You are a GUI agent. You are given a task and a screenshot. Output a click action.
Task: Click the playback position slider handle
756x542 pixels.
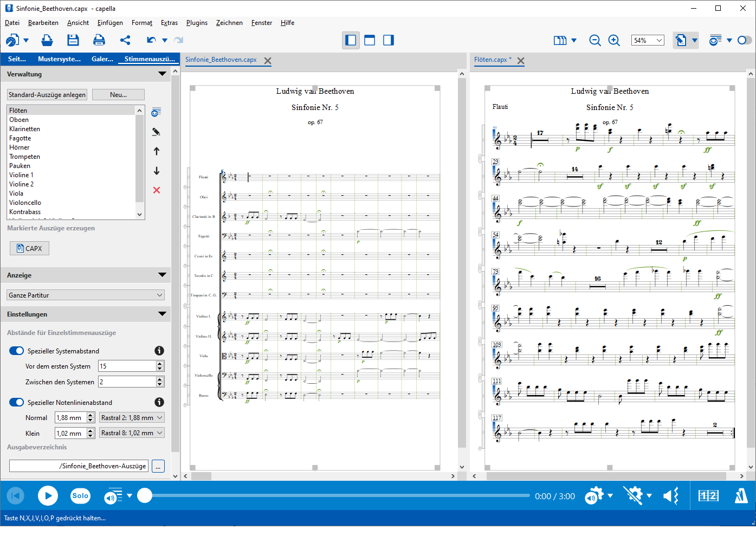[145, 495]
